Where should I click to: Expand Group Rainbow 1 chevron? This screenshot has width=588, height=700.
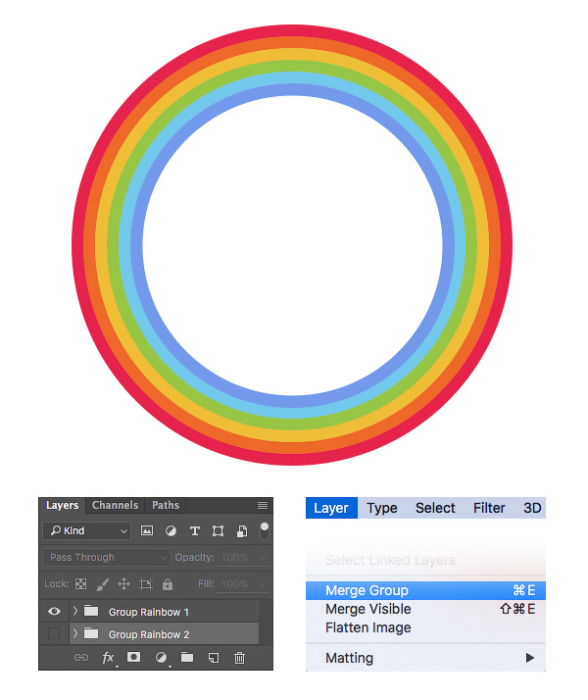(x=74, y=610)
